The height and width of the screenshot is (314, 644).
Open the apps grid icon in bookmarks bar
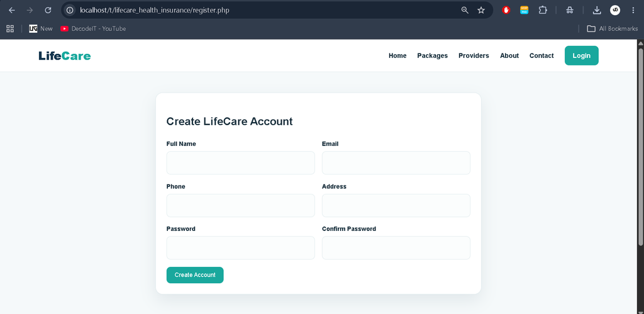(10, 28)
